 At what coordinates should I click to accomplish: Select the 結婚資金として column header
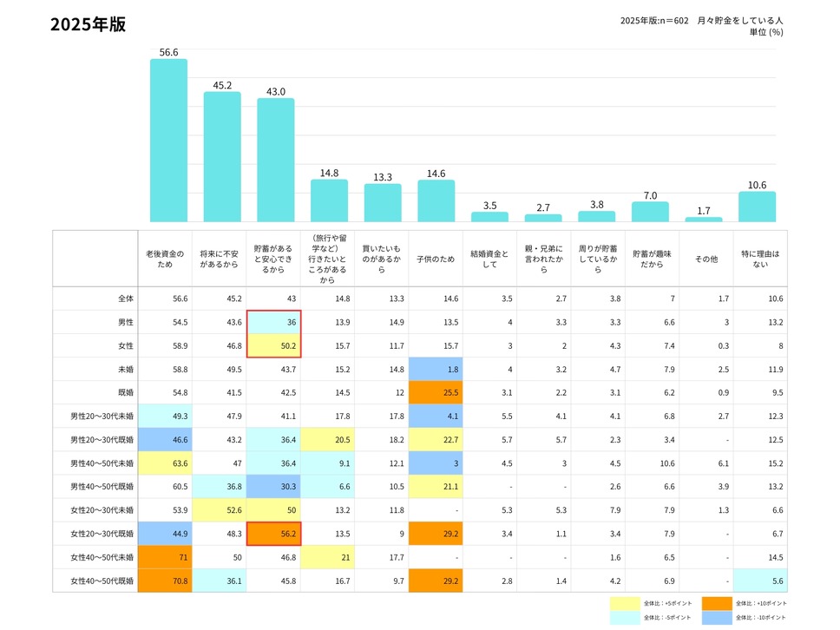(488, 258)
